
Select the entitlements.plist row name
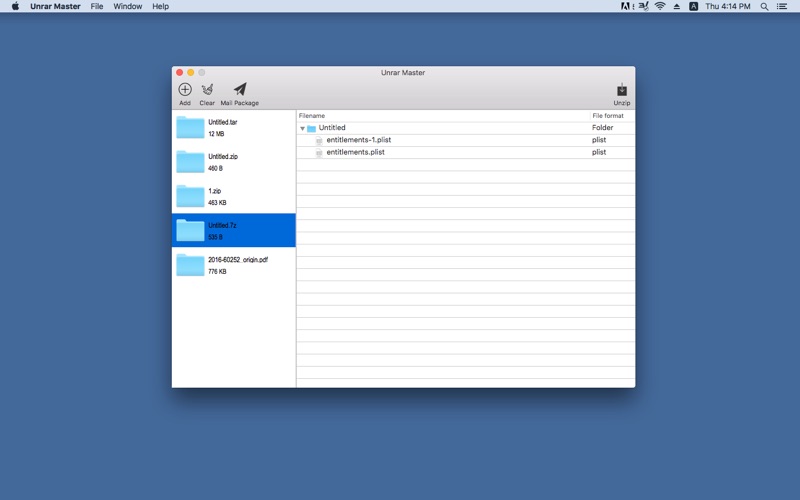point(356,152)
